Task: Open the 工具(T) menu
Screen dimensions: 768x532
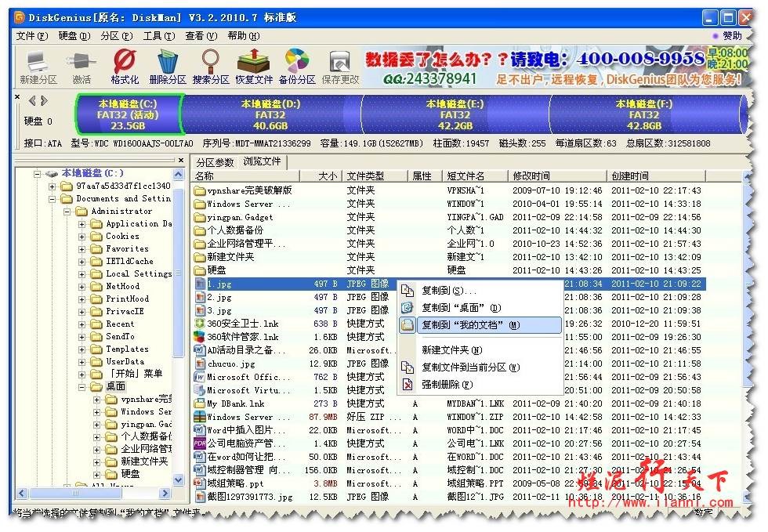Action: [x=158, y=36]
